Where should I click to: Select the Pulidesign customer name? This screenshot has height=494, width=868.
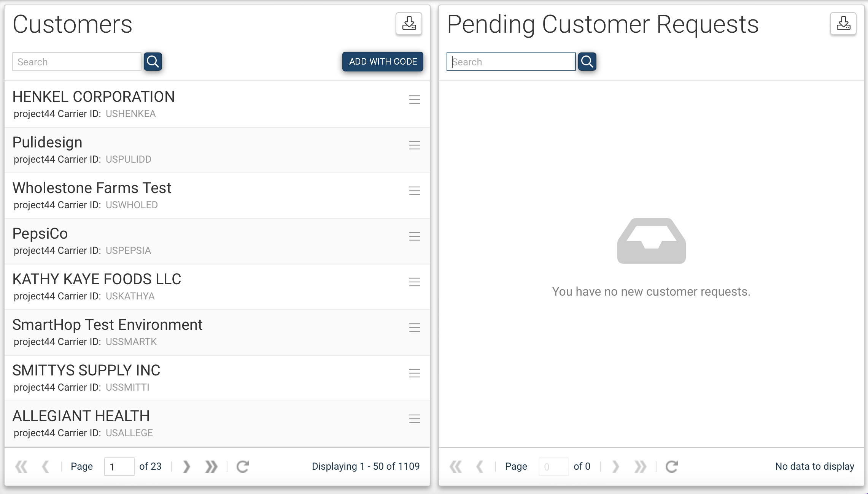pos(47,142)
